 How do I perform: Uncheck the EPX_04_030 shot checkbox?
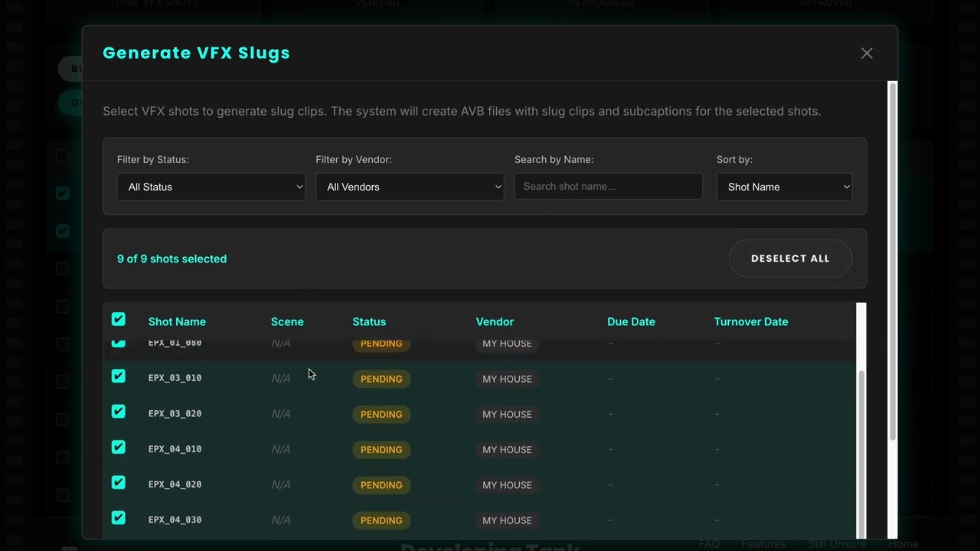[x=119, y=517]
